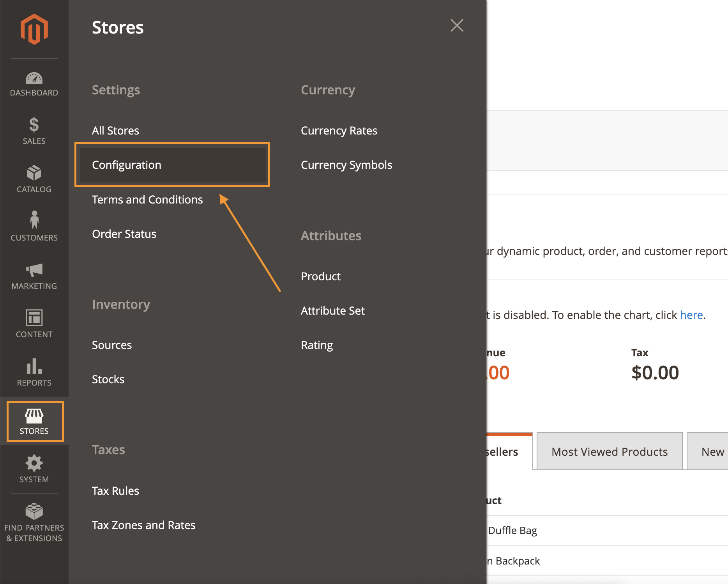Open Currency Rates settings
This screenshot has height=584, width=728.
[x=339, y=130]
